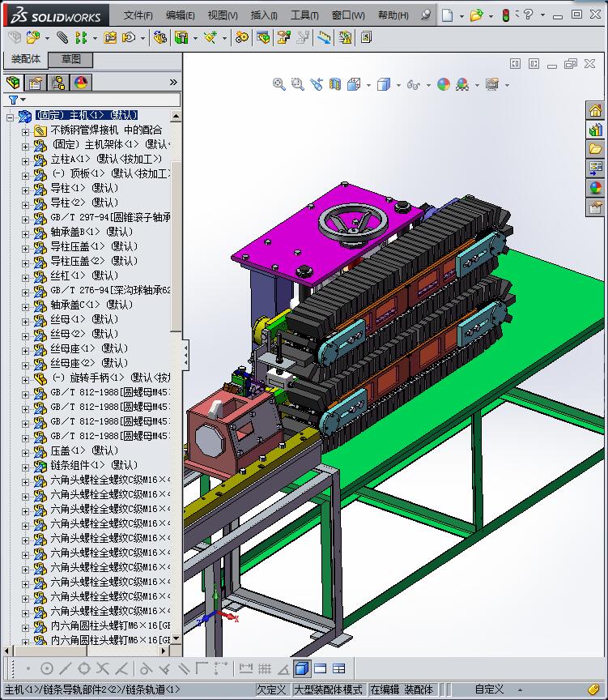Image resolution: width=608 pixels, height=700 pixels.
Task: Open the 工具(T) menu
Action: pyautogui.click(x=304, y=15)
